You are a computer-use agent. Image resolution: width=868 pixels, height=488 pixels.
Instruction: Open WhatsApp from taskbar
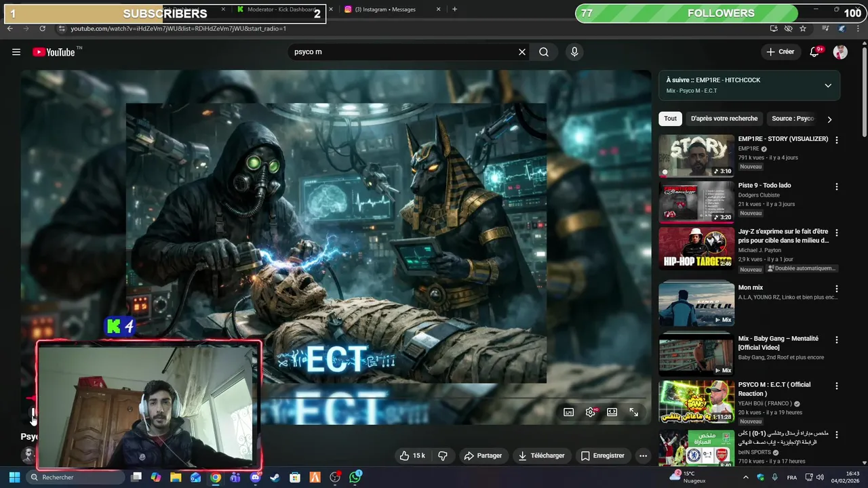[355, 477]
